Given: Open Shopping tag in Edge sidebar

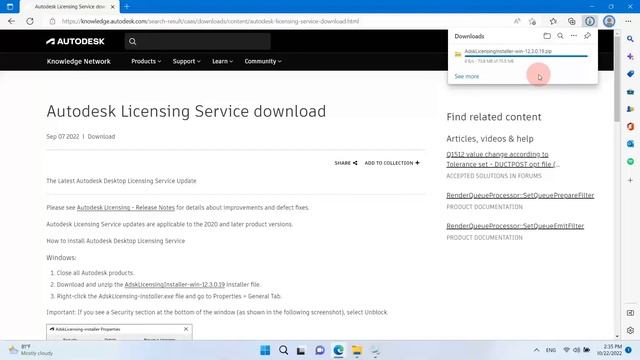Looking at the screenshot, I should coord(630,74).
